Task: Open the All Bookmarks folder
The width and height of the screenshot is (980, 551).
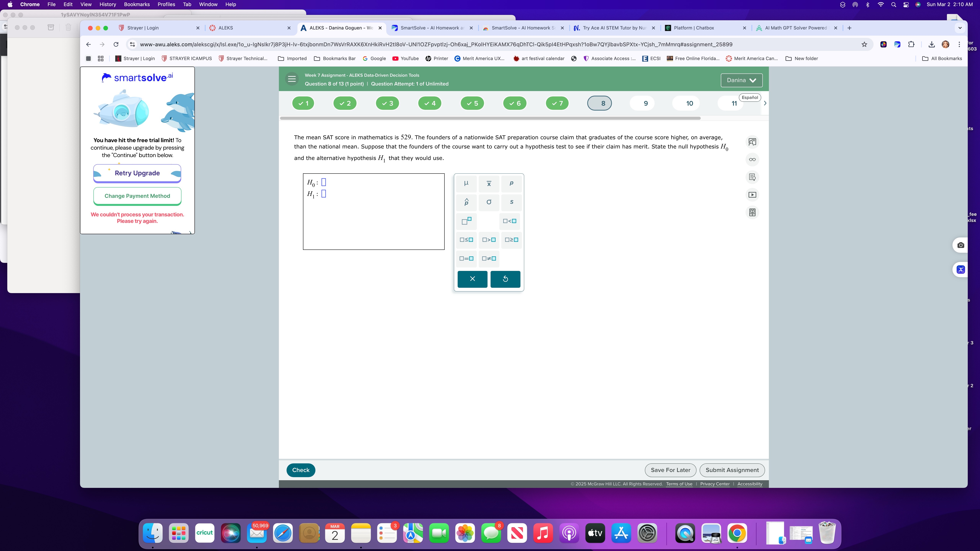Action: click(x=942, y=59)
